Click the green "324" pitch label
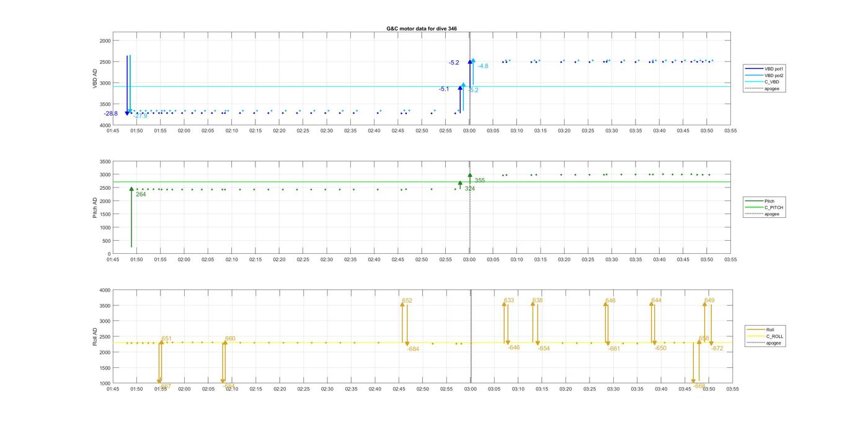 point(470,189)
